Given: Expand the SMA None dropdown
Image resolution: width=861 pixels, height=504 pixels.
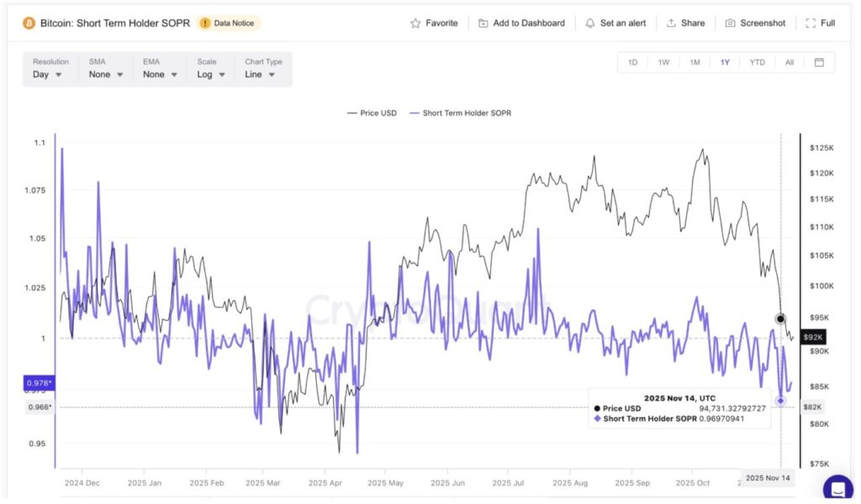Looking at the screenshot, I should pyautogui.click(x=106, y=75).
